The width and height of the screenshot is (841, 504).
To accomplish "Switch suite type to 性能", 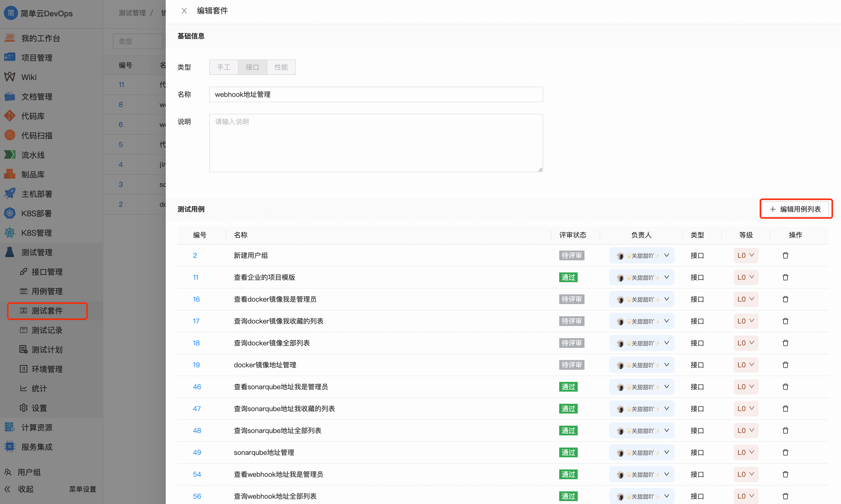I will point(281,67).
